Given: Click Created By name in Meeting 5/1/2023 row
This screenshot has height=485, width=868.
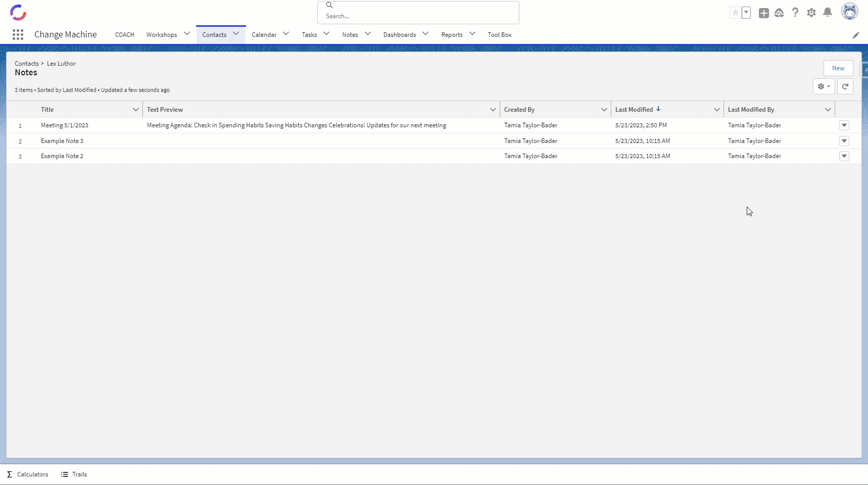Looking at the screenshot, I should click(531, 125).
